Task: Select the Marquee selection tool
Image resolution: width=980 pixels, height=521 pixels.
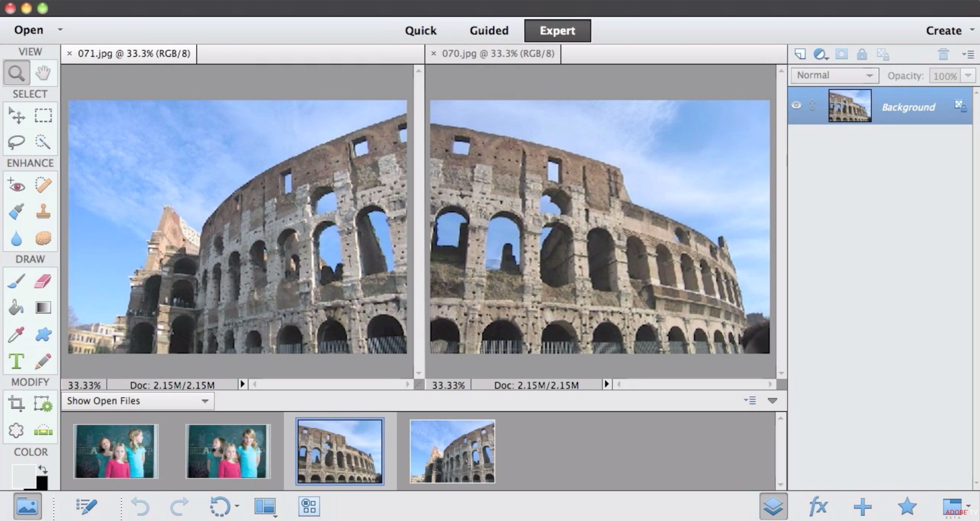Action: click(x=42, y=115)
